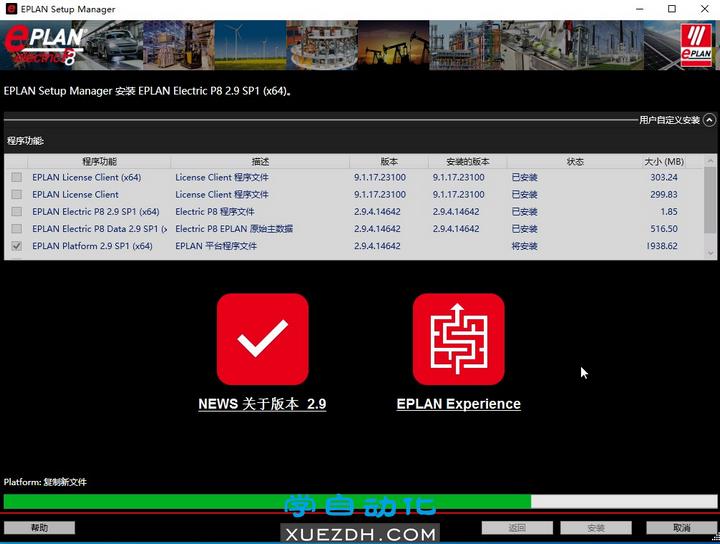Image resolution: width=720 pixels, height=544 pixels.
Task: Toggle checkbox for EPLAN License Client row
Action: (17, 195)
